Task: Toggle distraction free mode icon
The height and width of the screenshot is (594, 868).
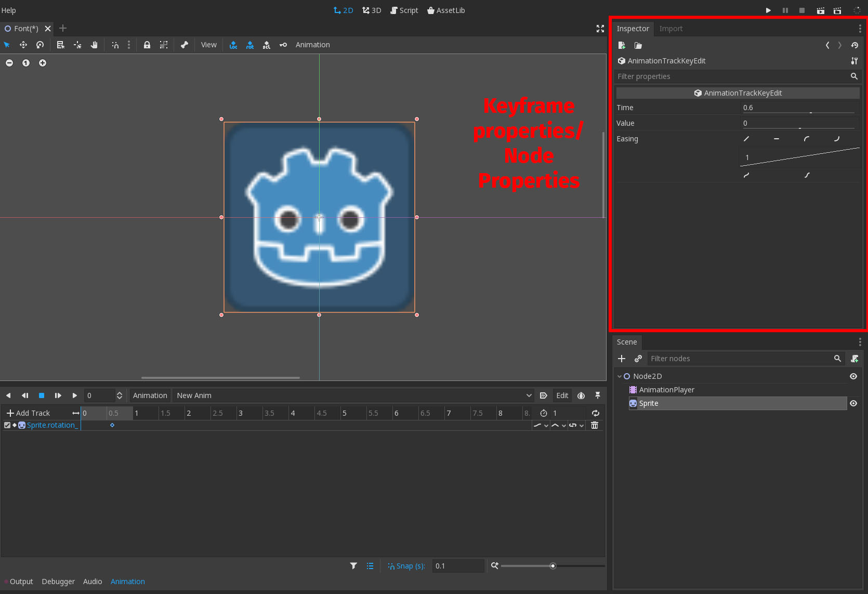Action: tap(600, 29)
